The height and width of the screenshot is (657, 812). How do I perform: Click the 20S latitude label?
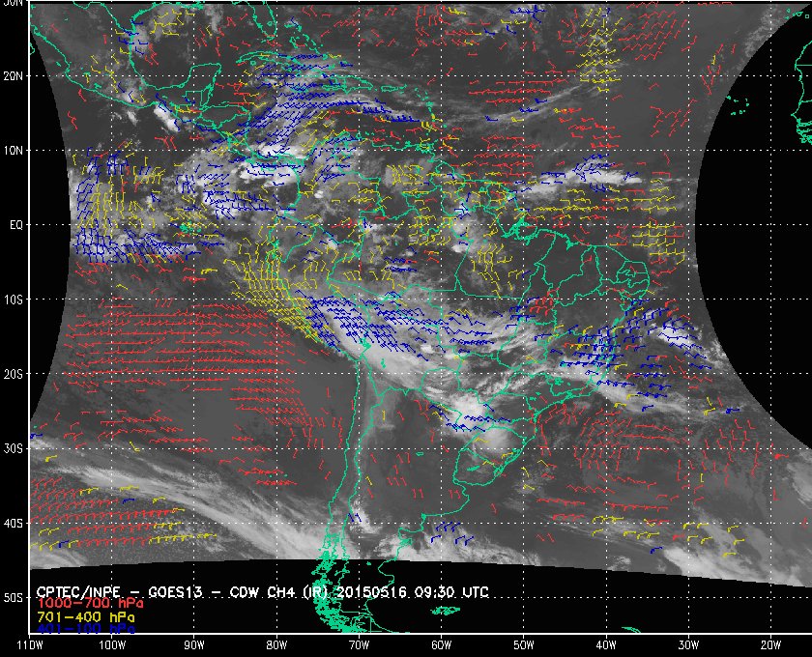pyautogui.click(x=13, y=374)
